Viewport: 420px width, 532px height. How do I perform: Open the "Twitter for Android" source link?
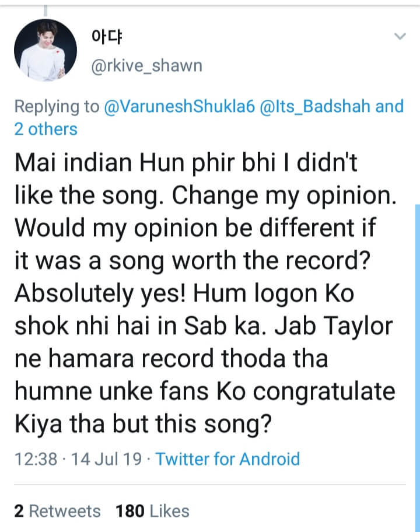[x=228, y=459]
